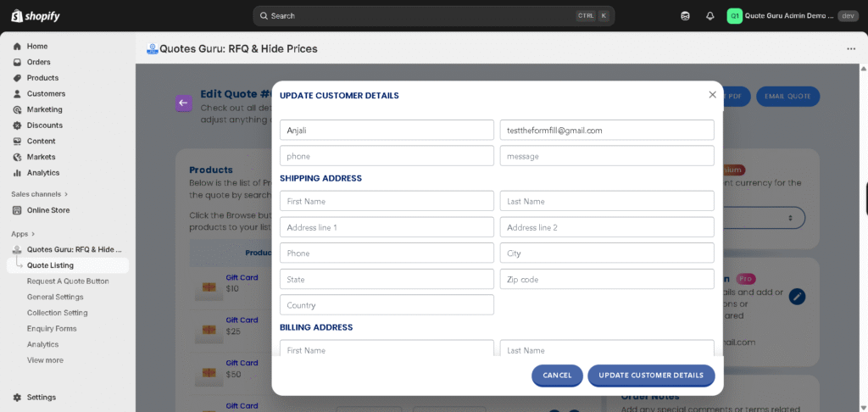868x412 pixels.
Task: Click the shipping Country field
Action: (387, 305)
